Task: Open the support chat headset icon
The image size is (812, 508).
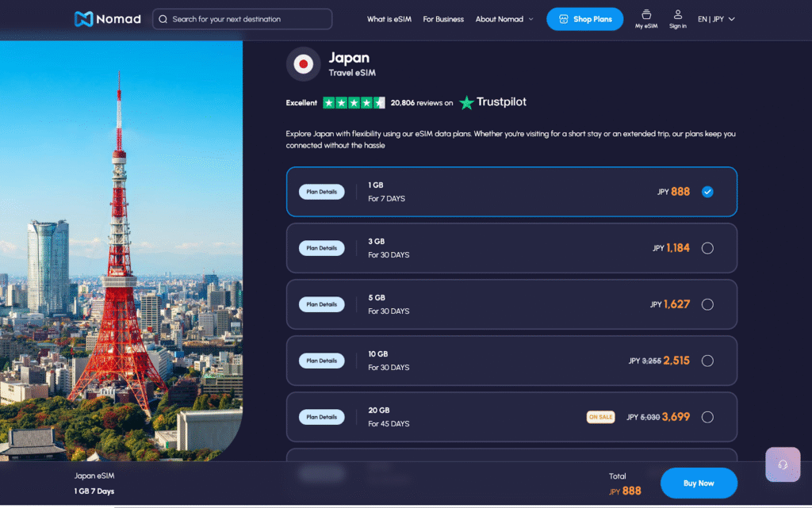Action: point(783,464)
